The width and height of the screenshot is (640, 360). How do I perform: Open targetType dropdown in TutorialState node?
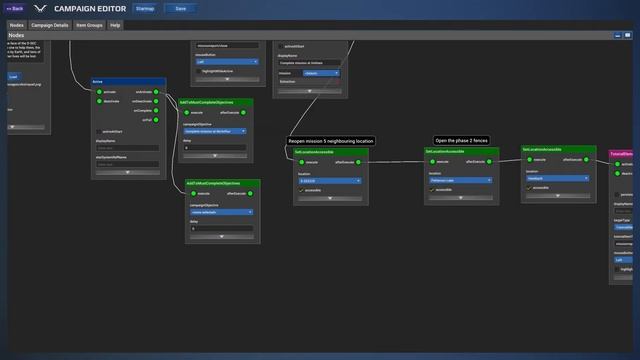point(623,227)
